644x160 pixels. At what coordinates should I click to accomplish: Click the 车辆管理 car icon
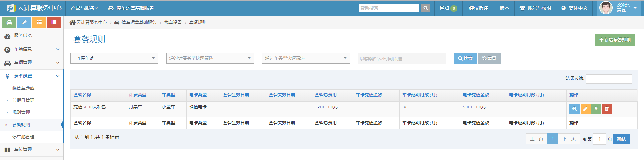coord(7,63)
